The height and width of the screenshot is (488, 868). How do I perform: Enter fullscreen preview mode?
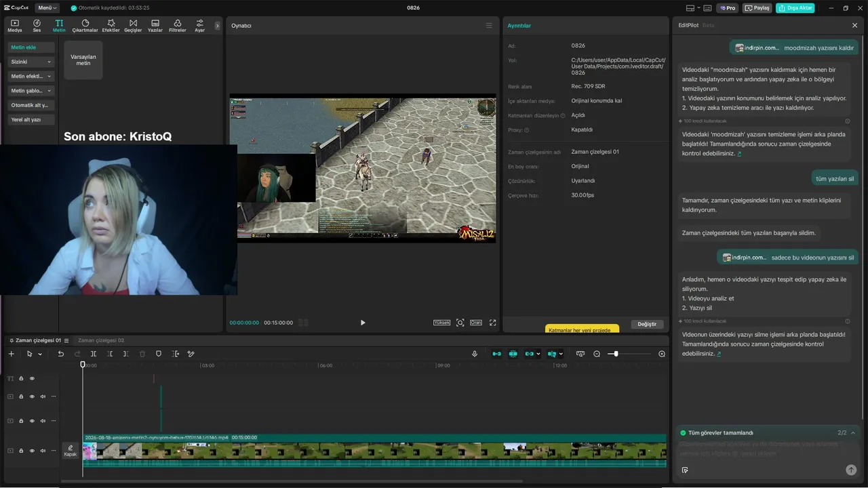point(493,323)
